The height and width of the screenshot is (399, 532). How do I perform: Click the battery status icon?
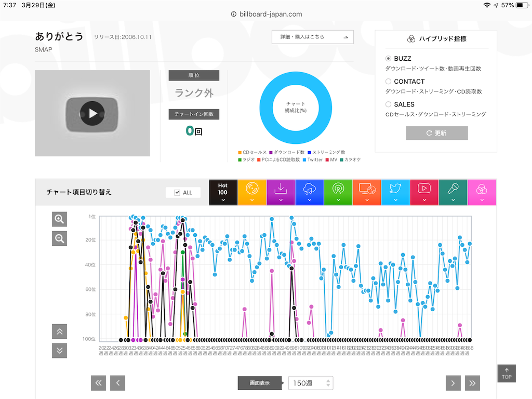pyautogui.click(x=522, y=5)
